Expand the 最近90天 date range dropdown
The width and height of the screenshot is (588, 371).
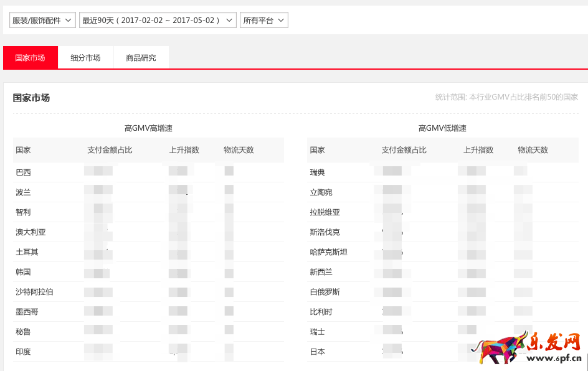point(158,21)
